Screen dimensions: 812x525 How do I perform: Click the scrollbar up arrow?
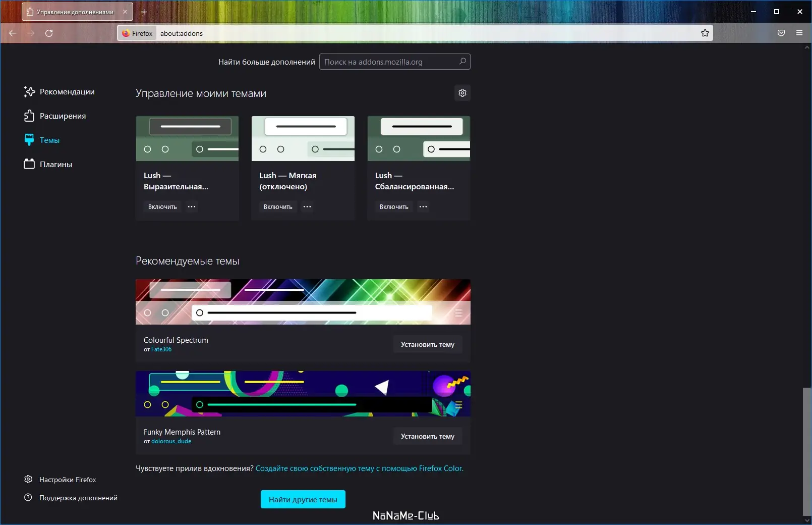(x=807, y=47)
